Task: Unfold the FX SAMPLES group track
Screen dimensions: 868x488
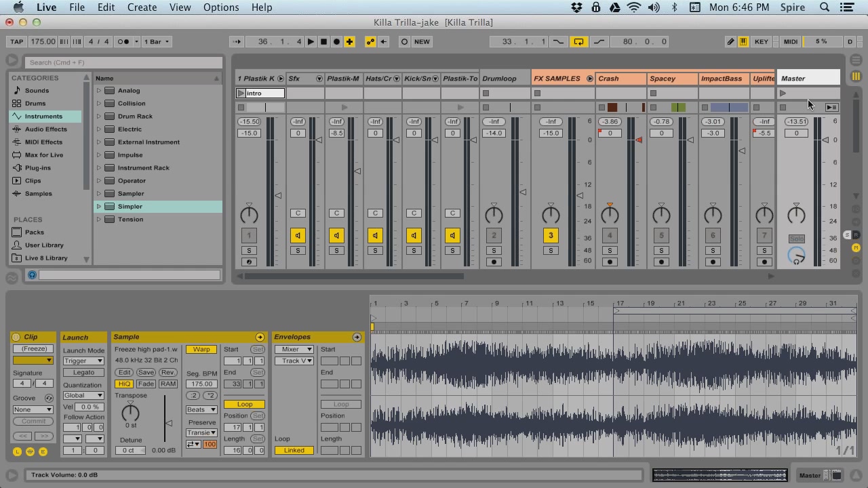Action: [x=590, y=79]
